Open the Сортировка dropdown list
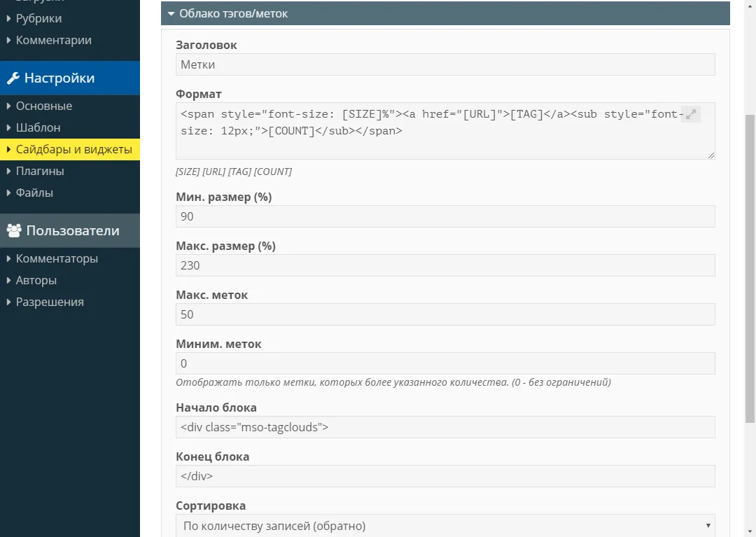 coord(444,526)
